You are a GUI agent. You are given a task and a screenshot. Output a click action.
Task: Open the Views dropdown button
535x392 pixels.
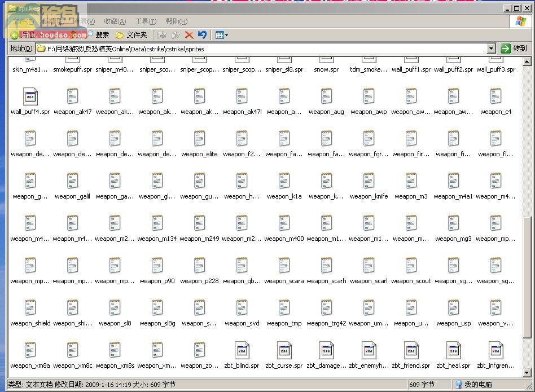[x=221, y=35]
